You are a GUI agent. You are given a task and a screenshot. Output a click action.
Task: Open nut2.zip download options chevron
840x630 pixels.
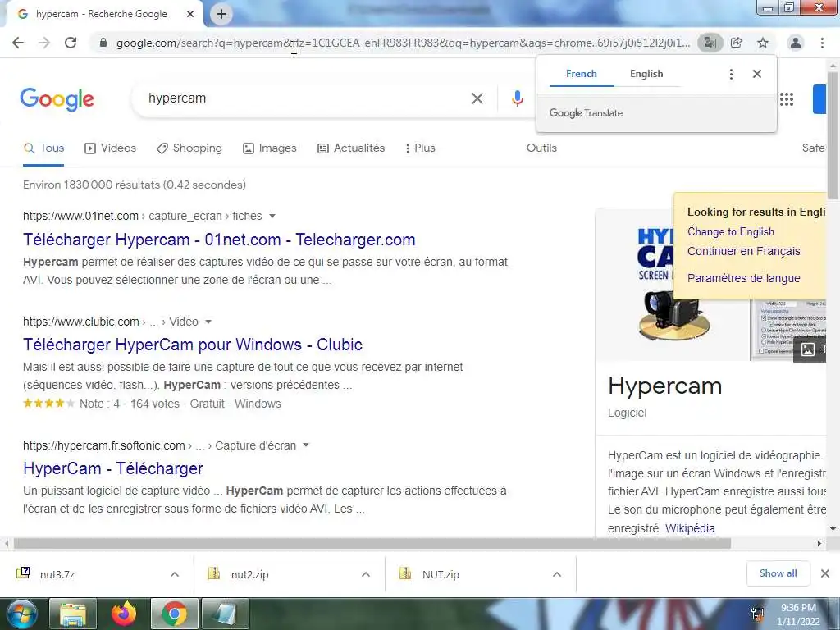pyautogui.click(x=366, y=574)
